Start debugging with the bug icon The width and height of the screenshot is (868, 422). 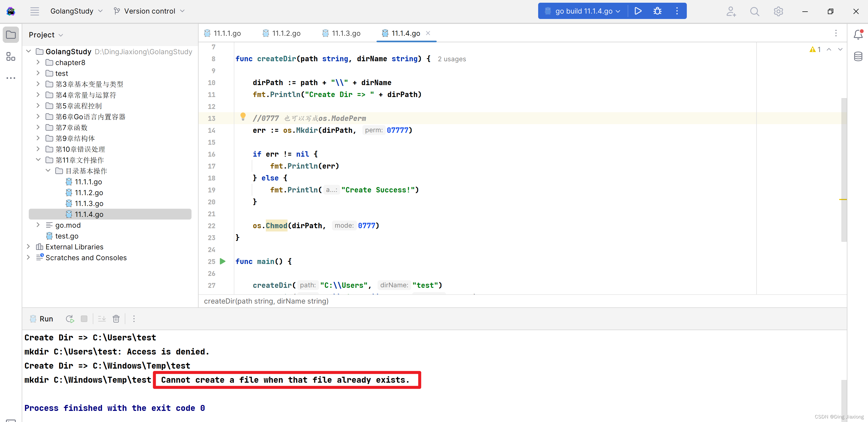pos(658,11)
